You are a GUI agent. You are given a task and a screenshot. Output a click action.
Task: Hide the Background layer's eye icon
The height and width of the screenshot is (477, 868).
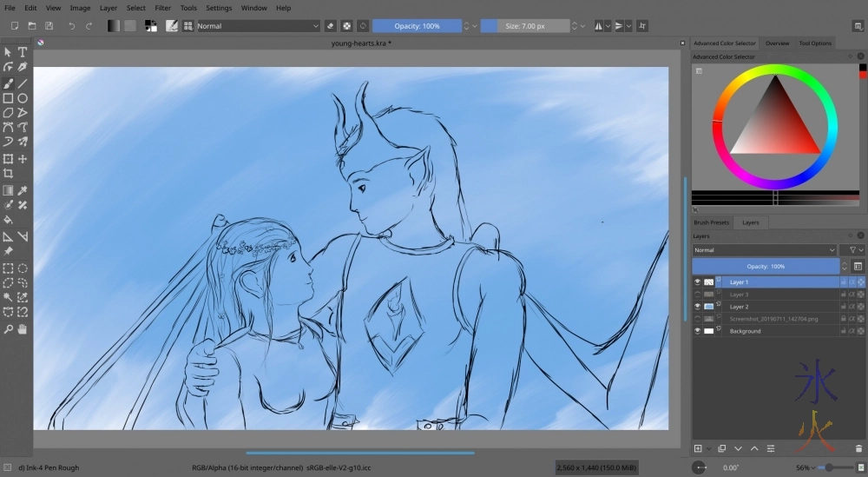(697, 331)
